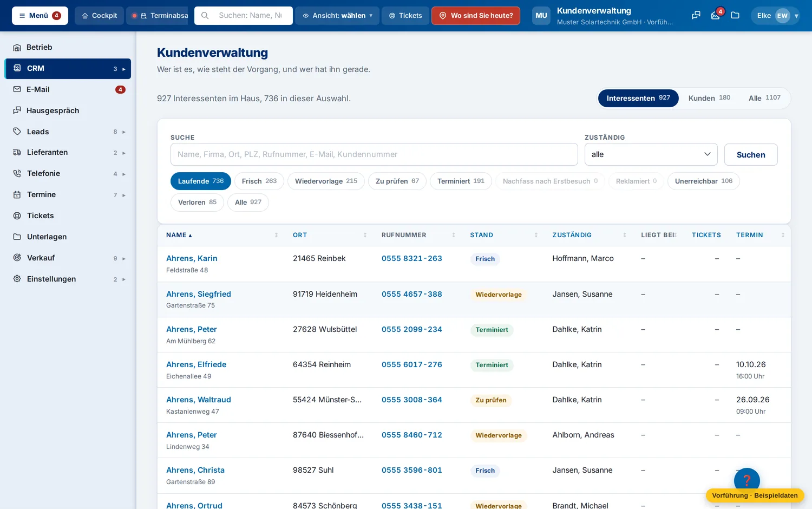This screenshot has height=509, width=812.
Task: Call the number 0555 2099-234
Action: click(412, 329)
